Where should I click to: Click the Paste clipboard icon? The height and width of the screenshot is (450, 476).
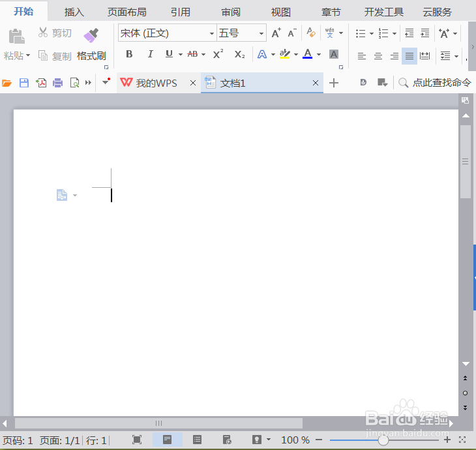[x=16, y=37]
